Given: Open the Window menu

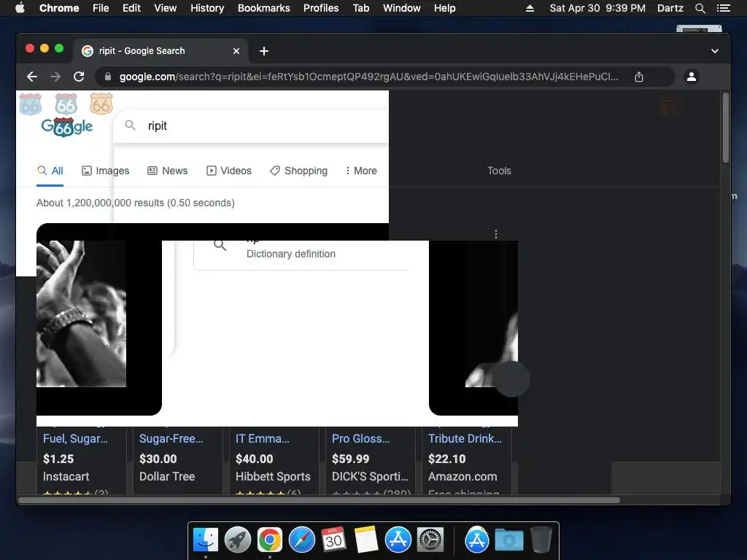Looking at the screenshot, I should point(402,8).
